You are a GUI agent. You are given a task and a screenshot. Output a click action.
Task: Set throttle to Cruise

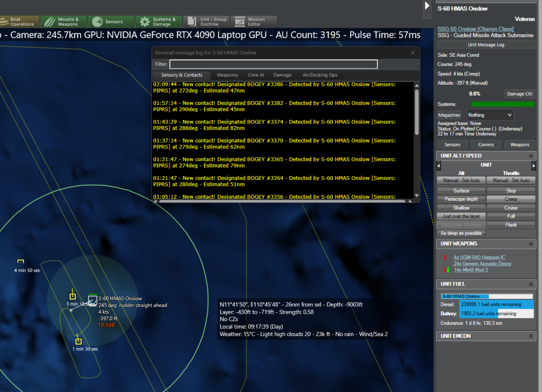pos(511,208)
